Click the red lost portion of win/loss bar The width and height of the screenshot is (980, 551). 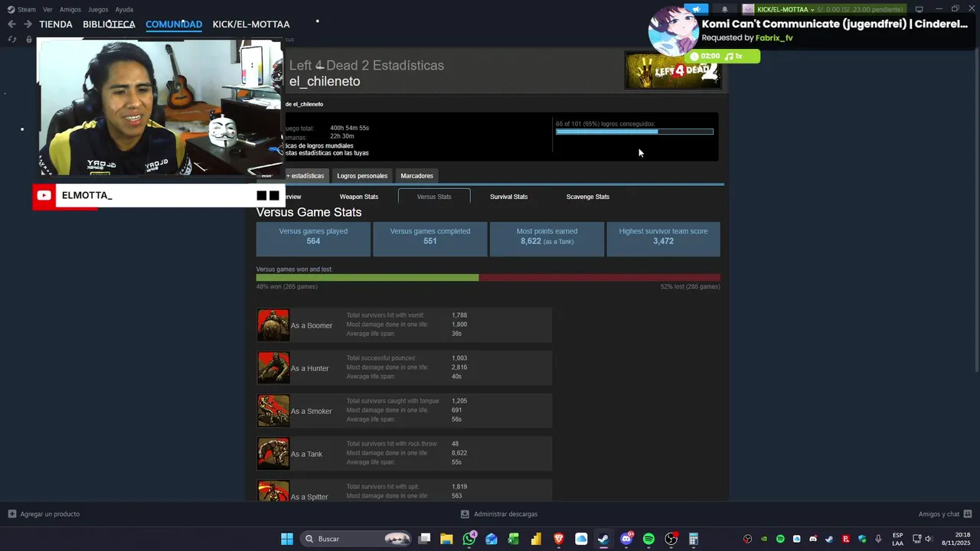point(599,278)
